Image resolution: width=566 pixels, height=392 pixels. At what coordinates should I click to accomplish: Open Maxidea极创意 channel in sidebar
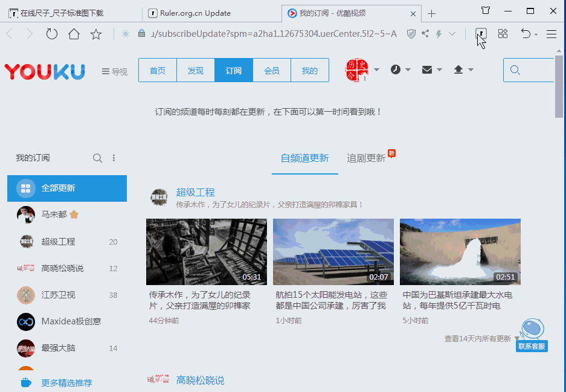coord(67,321)
